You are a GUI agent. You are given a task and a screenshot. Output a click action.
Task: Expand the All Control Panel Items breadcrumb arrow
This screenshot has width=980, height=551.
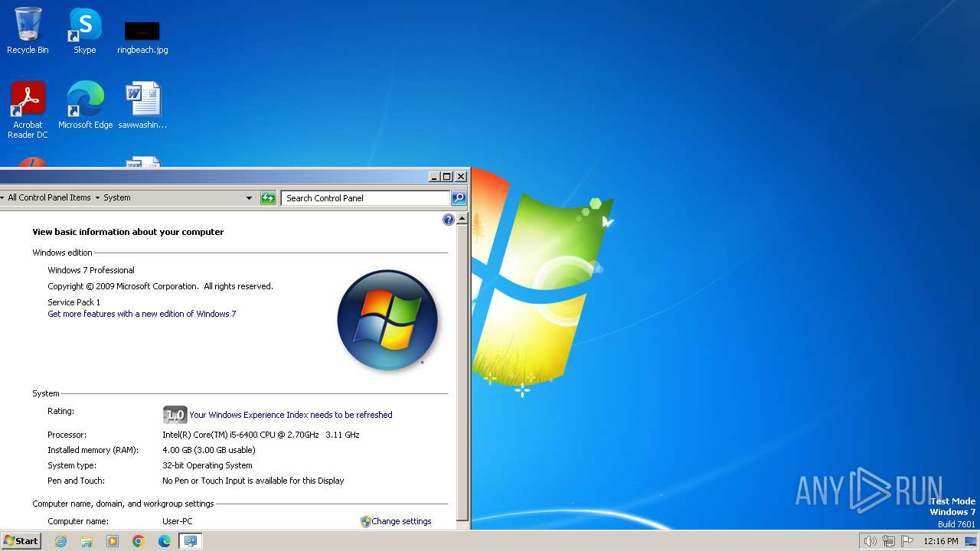click(97, 197)
